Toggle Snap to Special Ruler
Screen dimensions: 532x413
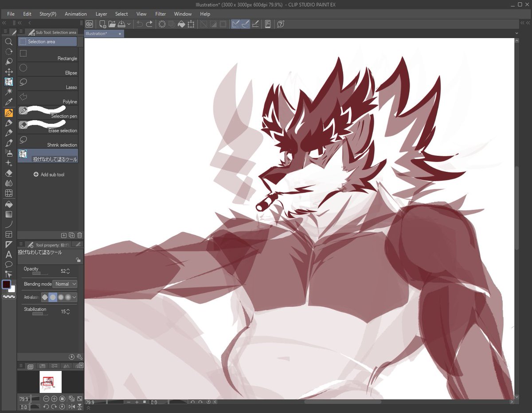(246, 24)
